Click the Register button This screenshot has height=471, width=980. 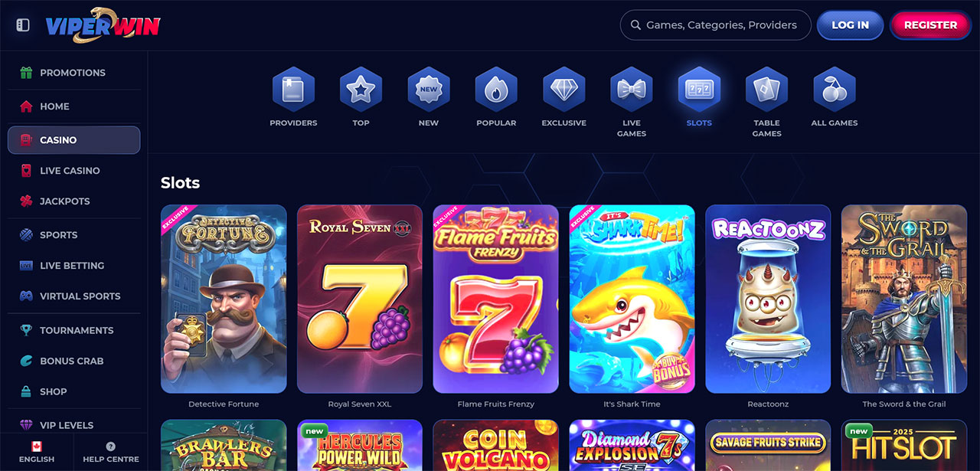(x=930, y=25)
